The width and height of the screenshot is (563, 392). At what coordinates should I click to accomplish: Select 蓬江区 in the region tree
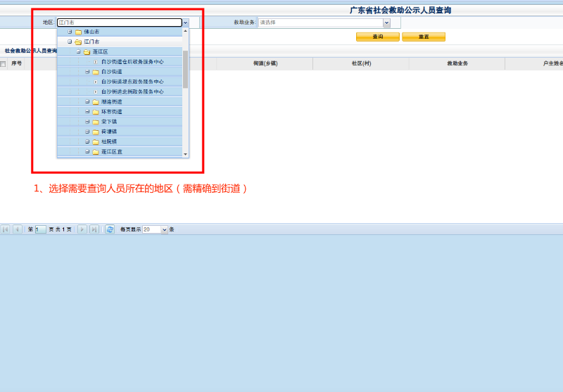click(x=100, y=51)
